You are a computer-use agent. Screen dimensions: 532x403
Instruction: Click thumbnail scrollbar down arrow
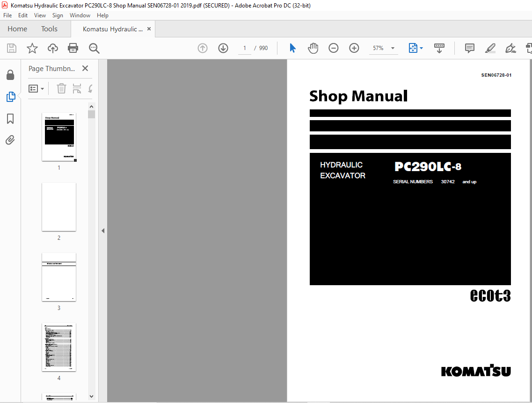(x=91, y=396)
